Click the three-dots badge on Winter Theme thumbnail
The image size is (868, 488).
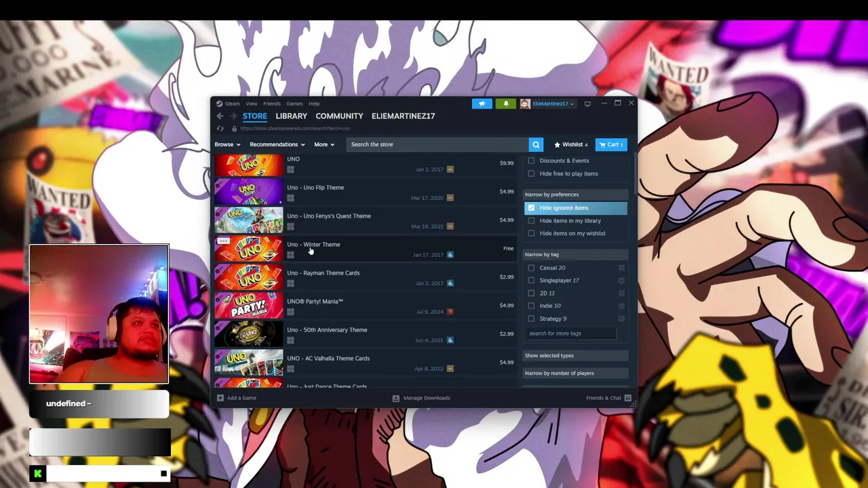(223, 241)
